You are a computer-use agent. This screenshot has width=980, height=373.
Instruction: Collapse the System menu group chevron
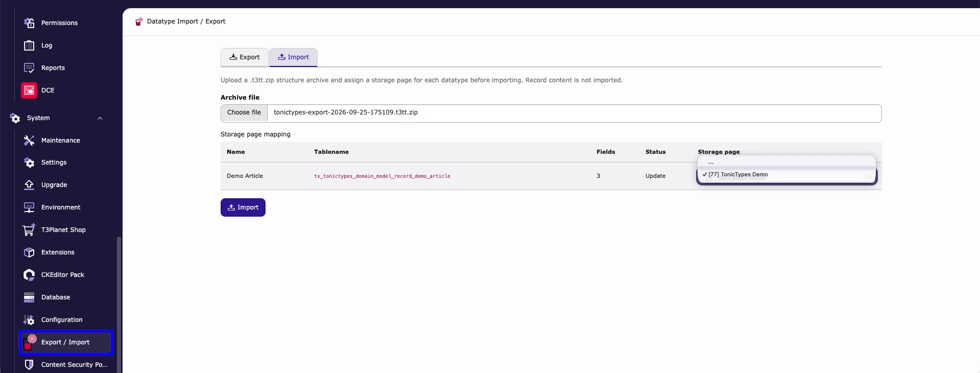click(100, 118)
